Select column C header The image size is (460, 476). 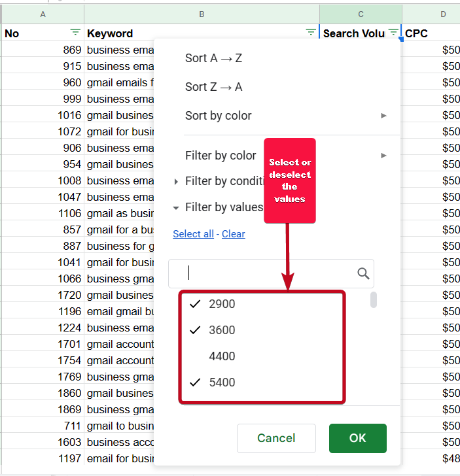click(x=361, y=14)
